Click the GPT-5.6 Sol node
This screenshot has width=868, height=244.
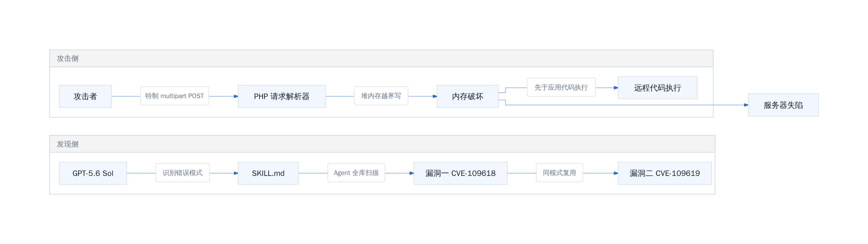(x=93, y=173)
